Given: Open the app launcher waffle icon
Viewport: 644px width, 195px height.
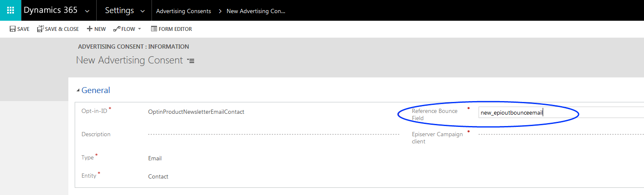Looking at the screenshot, I should (11, 11).
